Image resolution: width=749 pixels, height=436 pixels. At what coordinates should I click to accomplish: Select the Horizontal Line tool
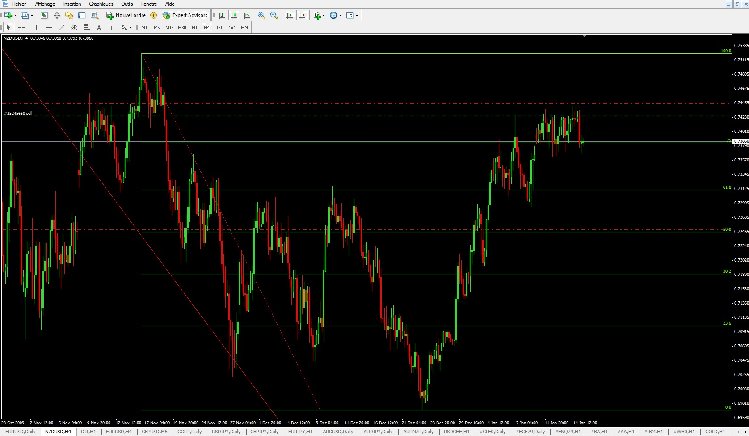point(49,28)
